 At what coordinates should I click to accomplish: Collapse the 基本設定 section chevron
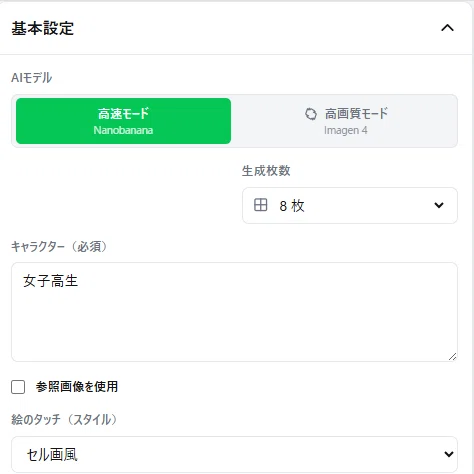point(447,28)
